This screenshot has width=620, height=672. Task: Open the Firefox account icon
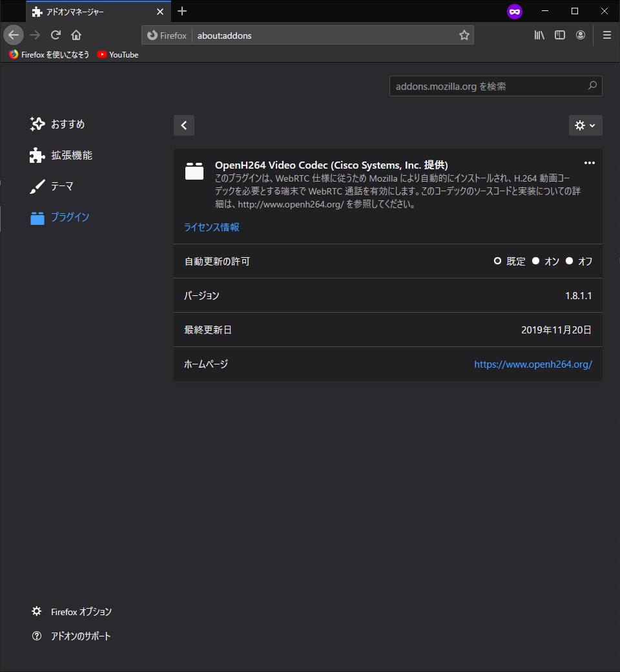point(581,35)
